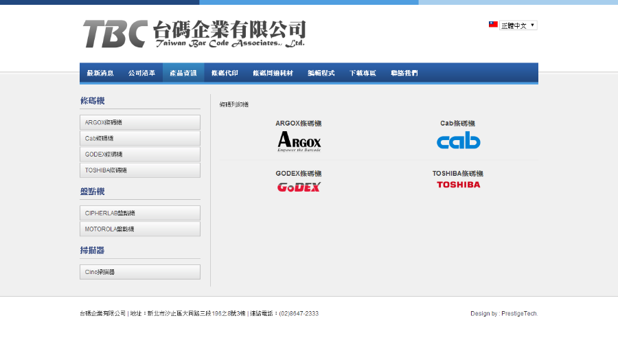Click the Taiwan flag icon
Image resolution: width=618 pixels, height=364 pixels.
point(493,25)
